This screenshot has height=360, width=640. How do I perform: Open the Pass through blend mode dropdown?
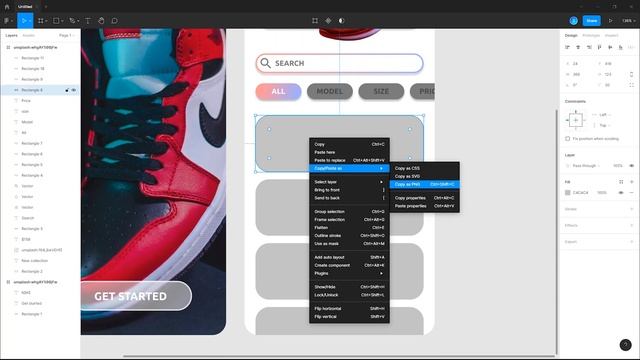click(586, 166)
